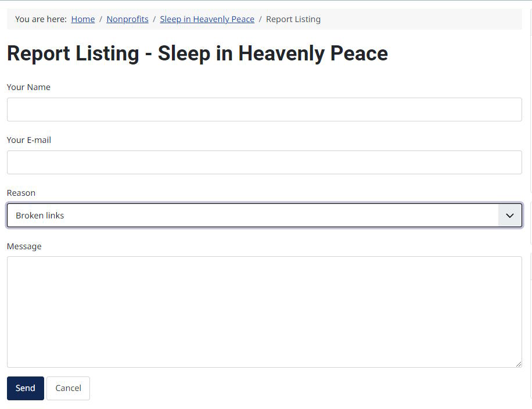Click the 'You are here:' breadcrumb text
Image resolution: width=532 pixels, height=409 pixels.
41,19
